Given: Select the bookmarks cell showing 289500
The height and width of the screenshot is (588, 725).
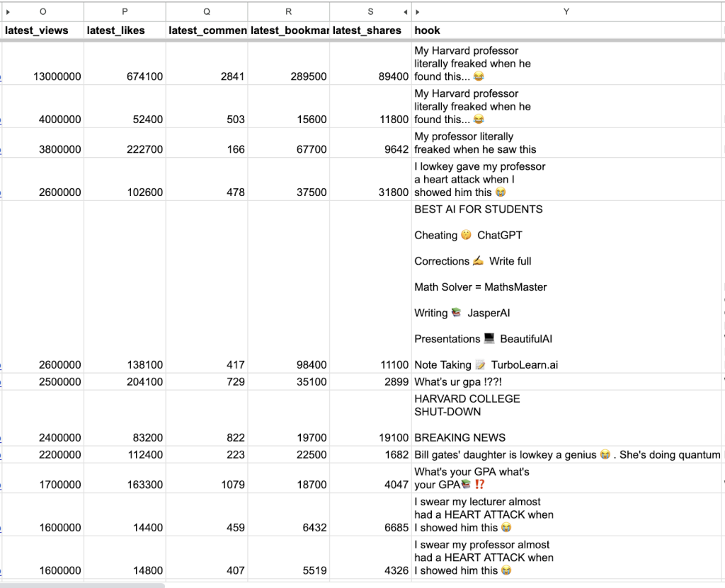Looking at the screenshot, I should pyautogui.click(x=288, y=64).
